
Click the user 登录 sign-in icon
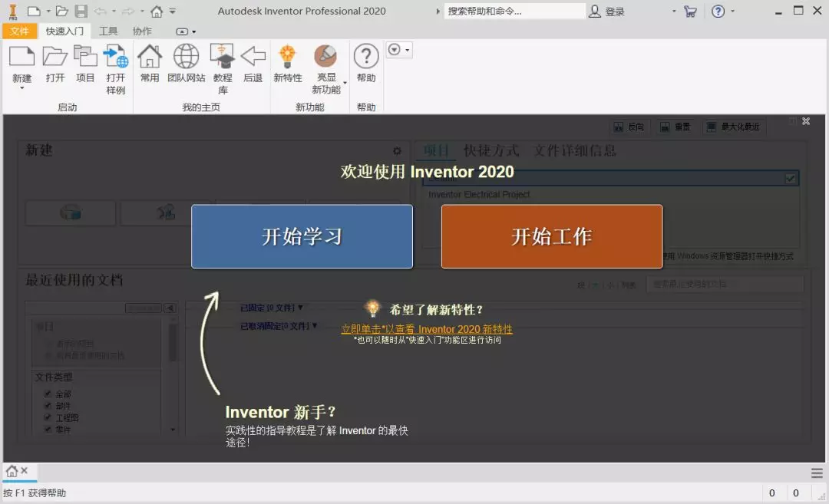pyautogui.click(x=595, y=11)
